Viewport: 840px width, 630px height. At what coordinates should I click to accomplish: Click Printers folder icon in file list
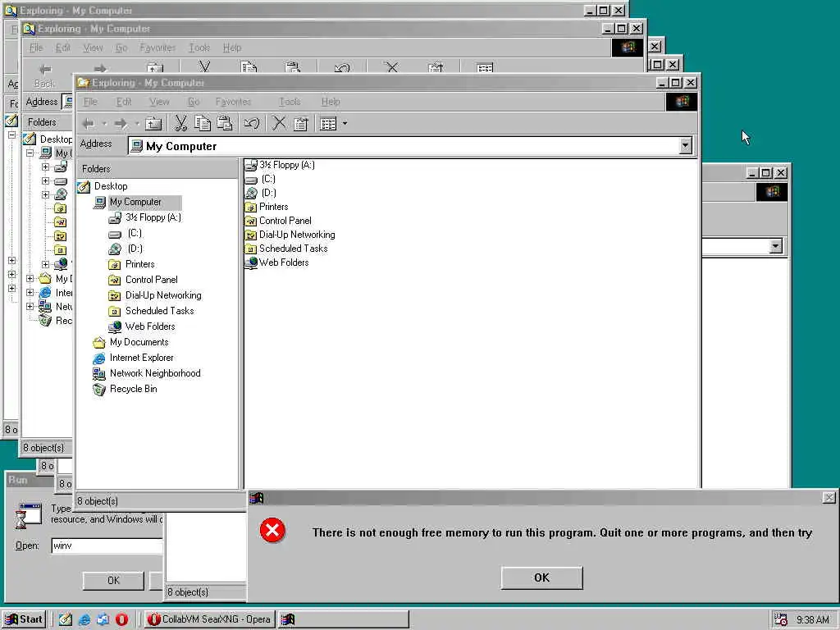pyautogui.click(x=251, y=207)
